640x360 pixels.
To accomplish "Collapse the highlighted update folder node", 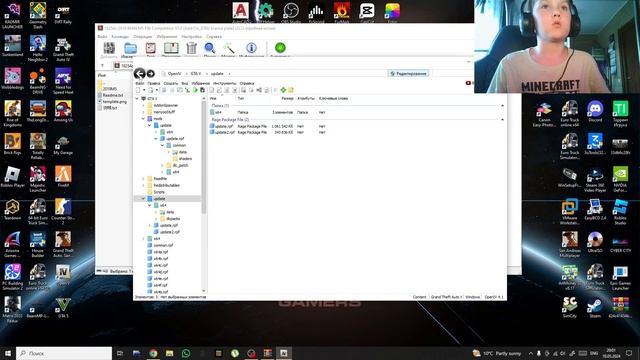I will pyautogui.click(x=143, y=198).
